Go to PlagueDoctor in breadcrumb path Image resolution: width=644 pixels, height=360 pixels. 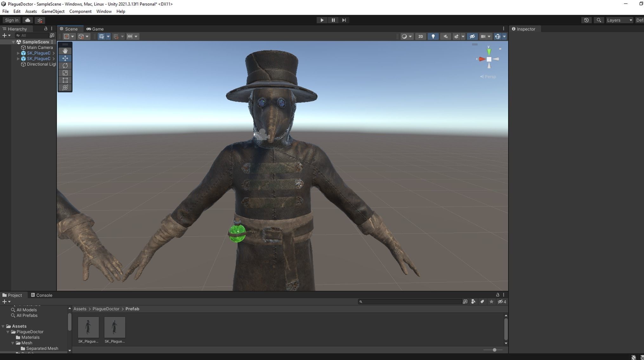[x=106, y=309]
